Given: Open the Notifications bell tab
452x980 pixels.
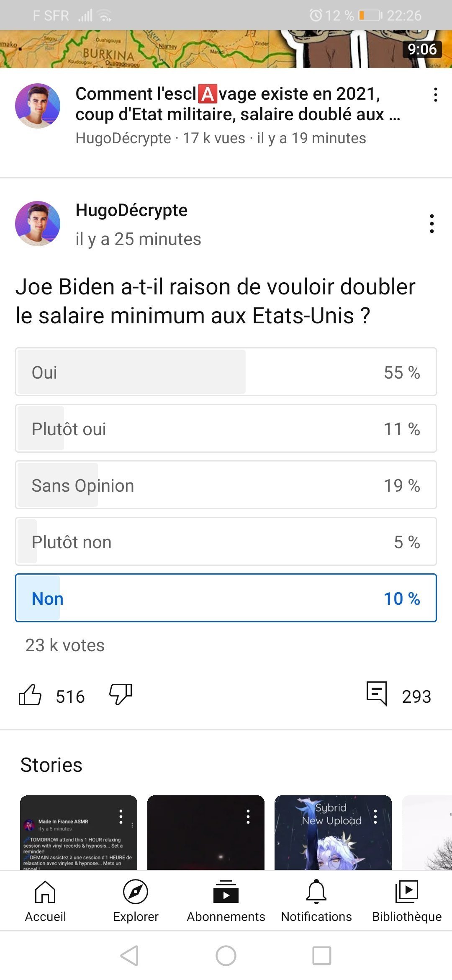Looking at the screenshot, I should pos(316,901).
